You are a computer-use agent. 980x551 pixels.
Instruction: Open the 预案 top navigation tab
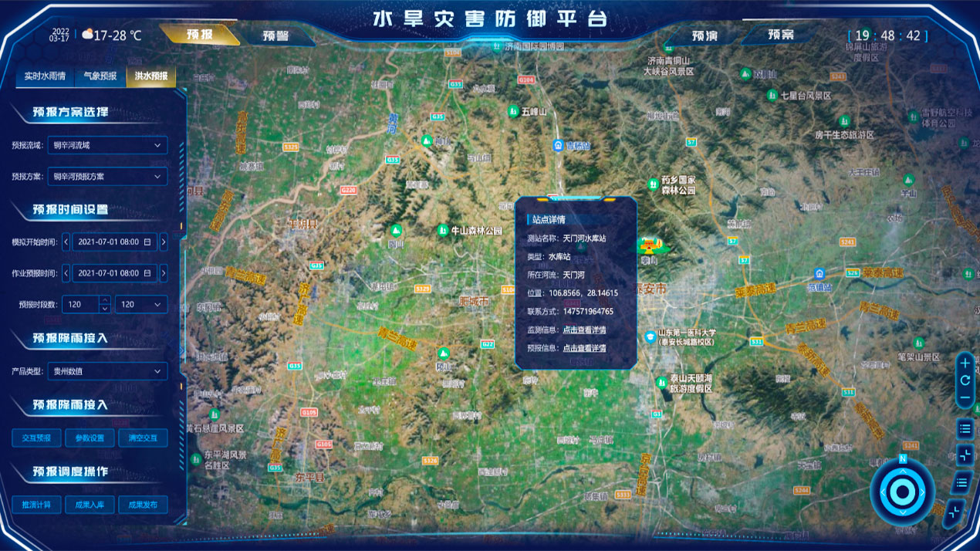click(781, 35)
